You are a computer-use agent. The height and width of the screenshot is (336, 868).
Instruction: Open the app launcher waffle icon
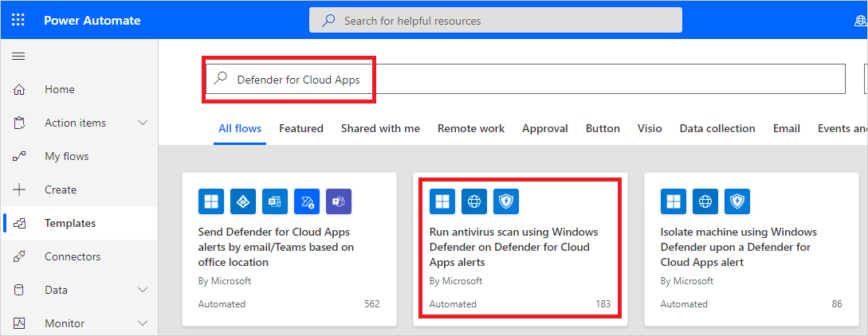18,21
